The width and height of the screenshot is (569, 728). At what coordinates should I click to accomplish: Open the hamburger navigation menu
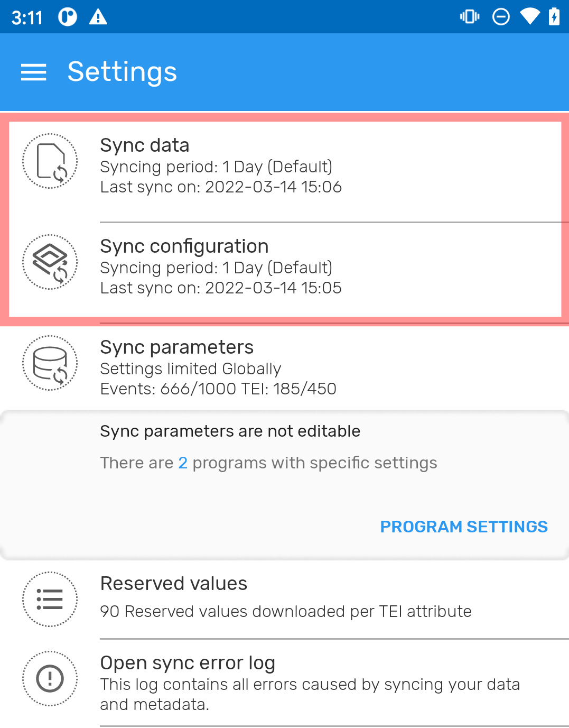[34, 72]
